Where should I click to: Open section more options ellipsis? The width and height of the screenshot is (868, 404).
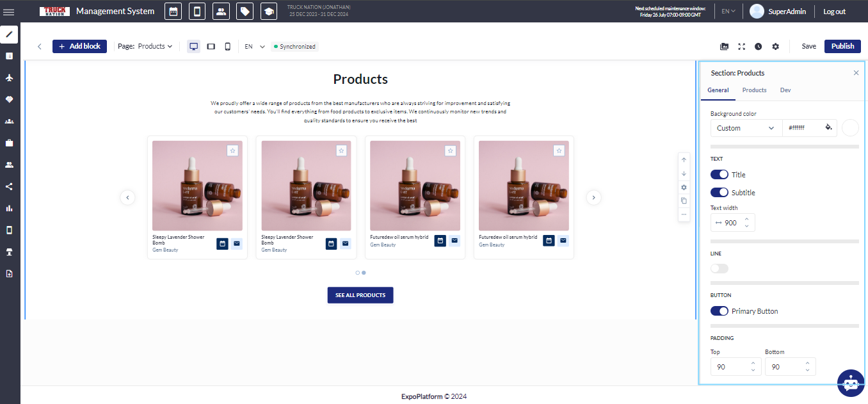(x=684, y=214)
